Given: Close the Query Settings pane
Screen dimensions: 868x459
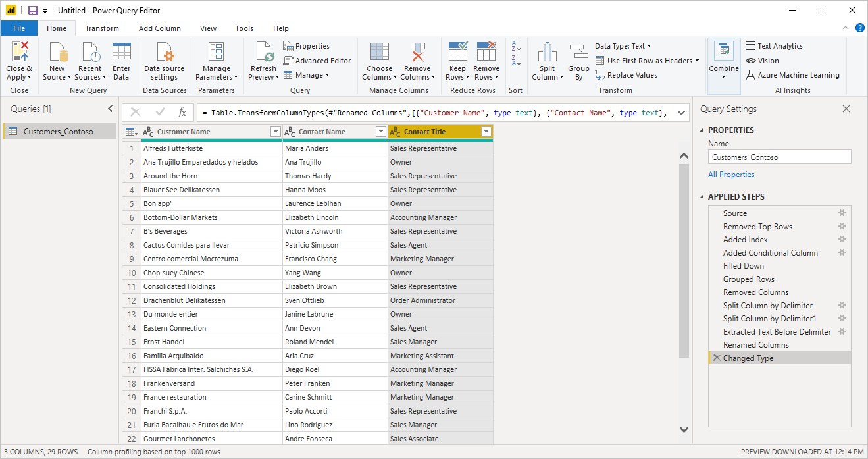Looking at the screenshot, I should (x=846, y=109).
